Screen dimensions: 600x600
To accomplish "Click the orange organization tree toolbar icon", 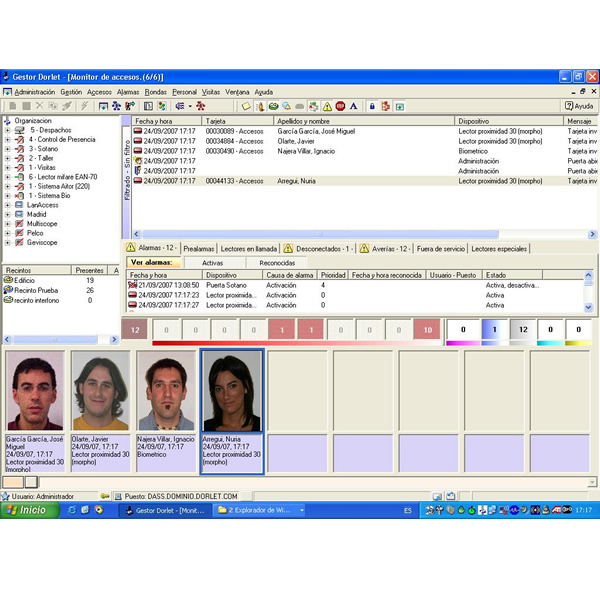I will coord(385,106).
